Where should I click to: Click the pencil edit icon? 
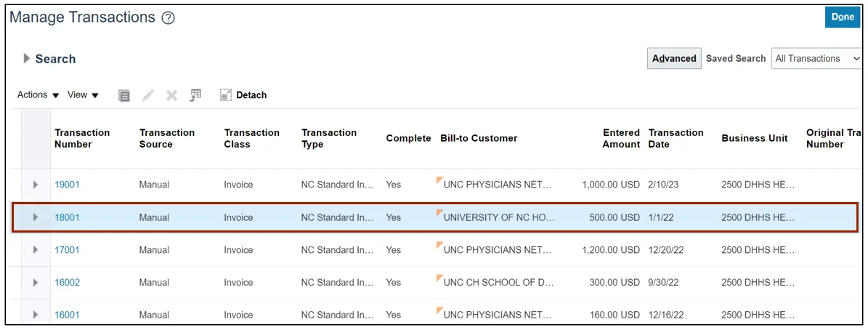pyautogui.click(x=148, y=95)
